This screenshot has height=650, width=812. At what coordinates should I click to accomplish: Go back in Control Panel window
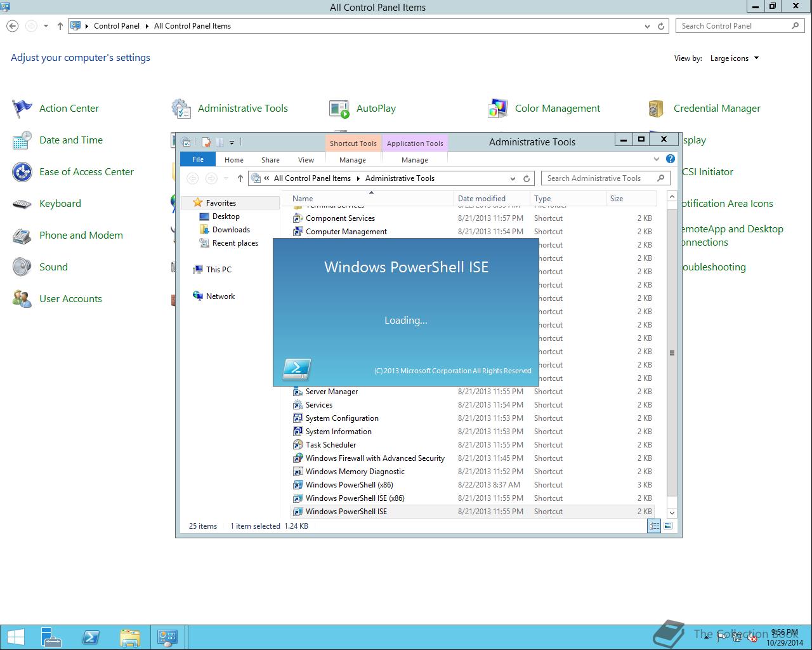[13, 26]
